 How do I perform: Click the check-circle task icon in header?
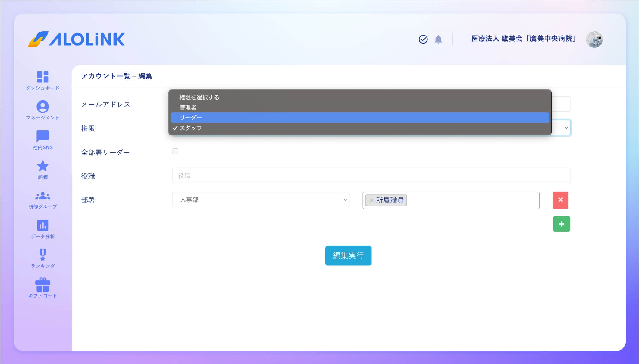tap(423, 39)
